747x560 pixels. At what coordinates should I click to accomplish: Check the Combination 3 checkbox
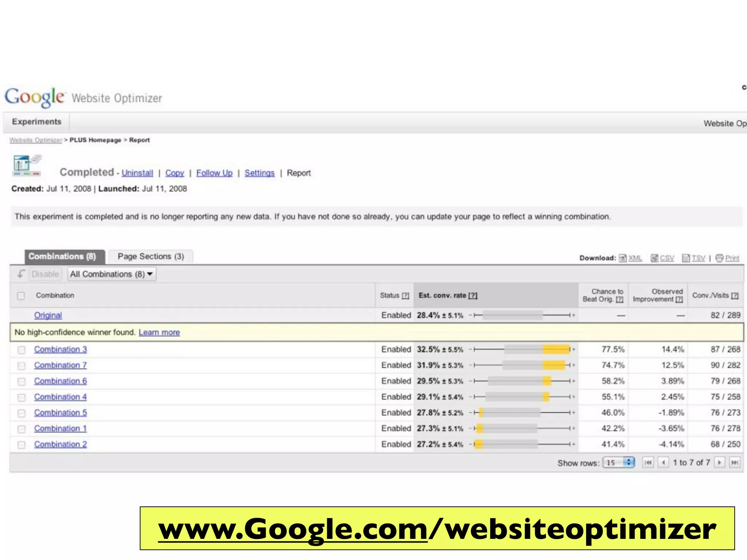click(22, 350)
